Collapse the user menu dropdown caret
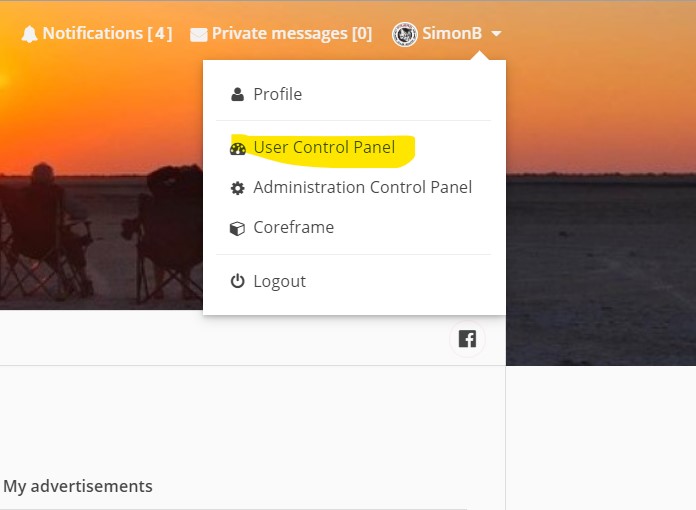696x510 pixels. pos(496,34)
